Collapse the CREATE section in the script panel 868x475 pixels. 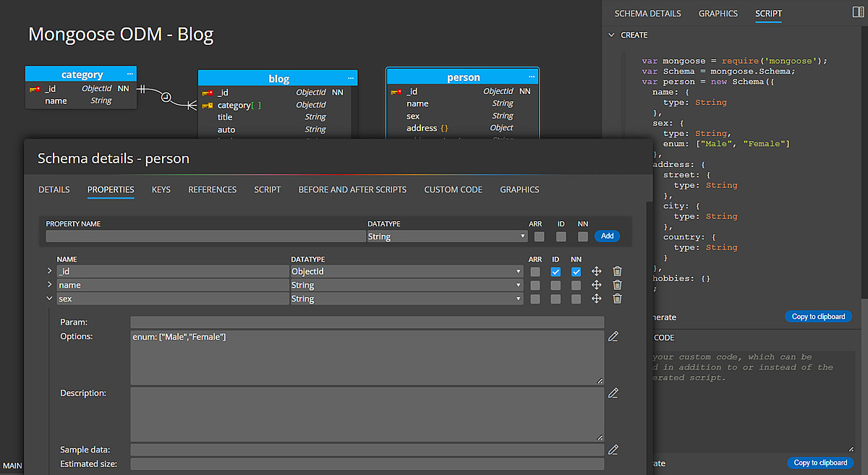[612, 35]
